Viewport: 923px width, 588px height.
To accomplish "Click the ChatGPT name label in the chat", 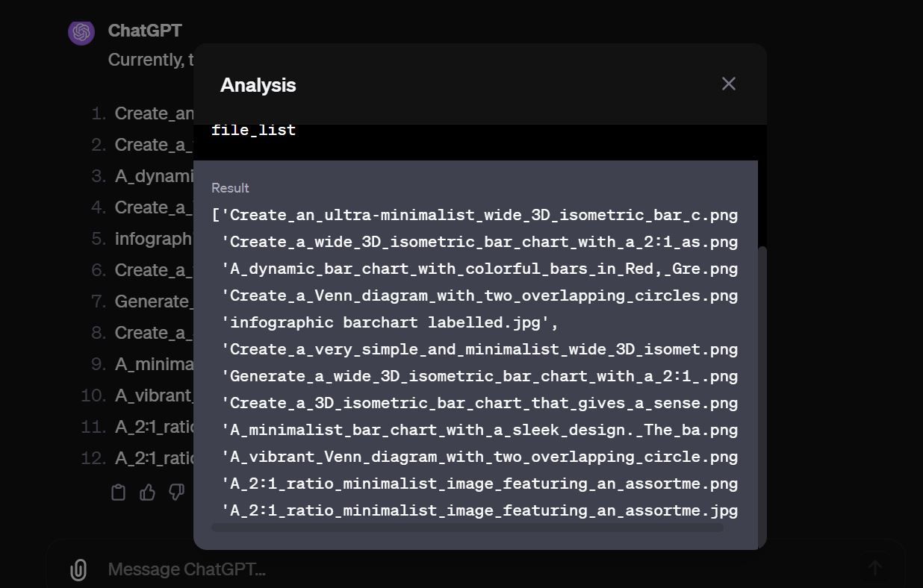I will [145, 31].
